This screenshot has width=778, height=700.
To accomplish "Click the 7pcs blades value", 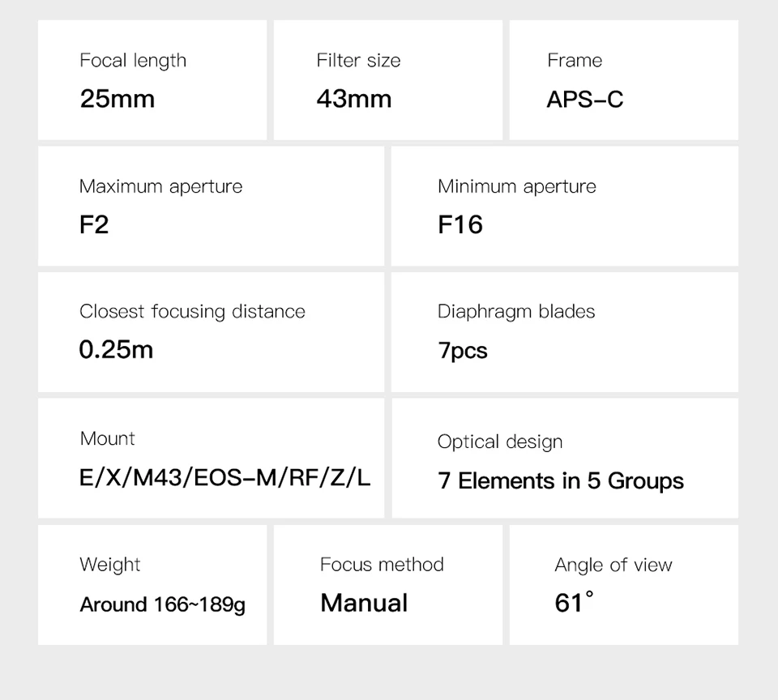I will click(x=463, y=351).
